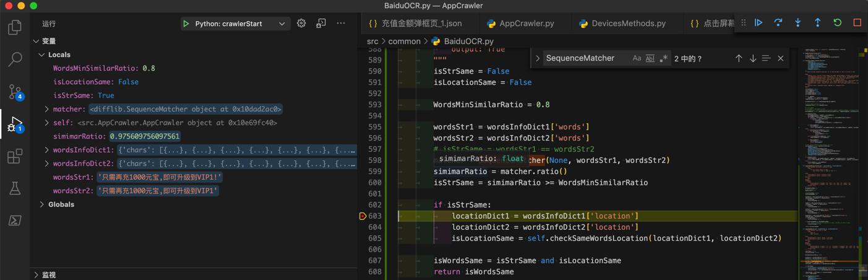Click matcher.ratio() on line 599
This screenshot has width=868, height=280.
point(528,172)
